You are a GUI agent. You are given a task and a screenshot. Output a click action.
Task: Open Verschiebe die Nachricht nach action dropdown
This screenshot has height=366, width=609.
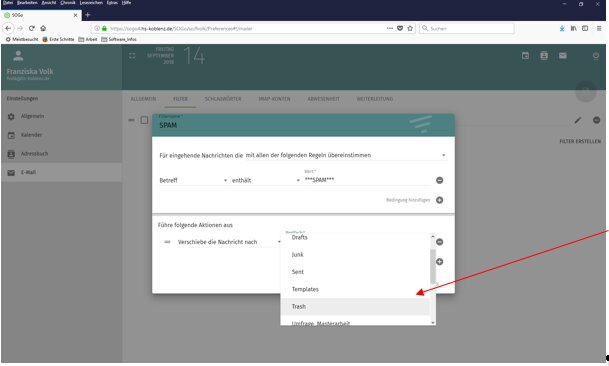tap(229, 242)
